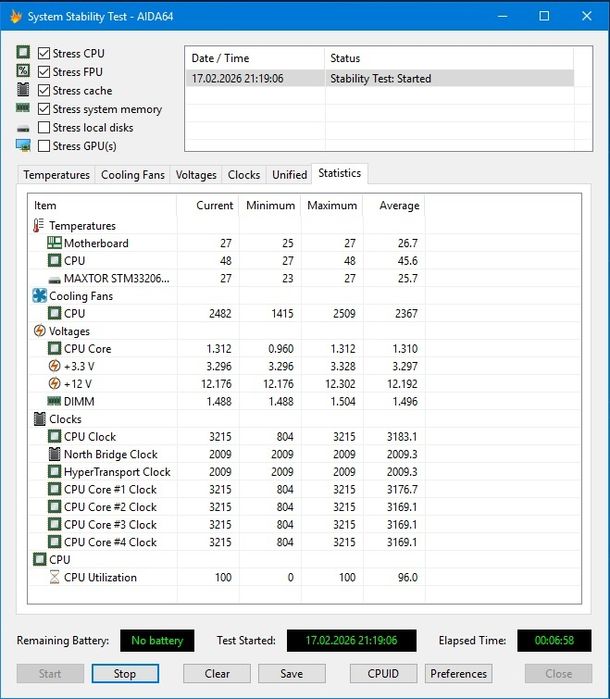Open Preferences
610x699 pixels.
[x=458, y=674]
